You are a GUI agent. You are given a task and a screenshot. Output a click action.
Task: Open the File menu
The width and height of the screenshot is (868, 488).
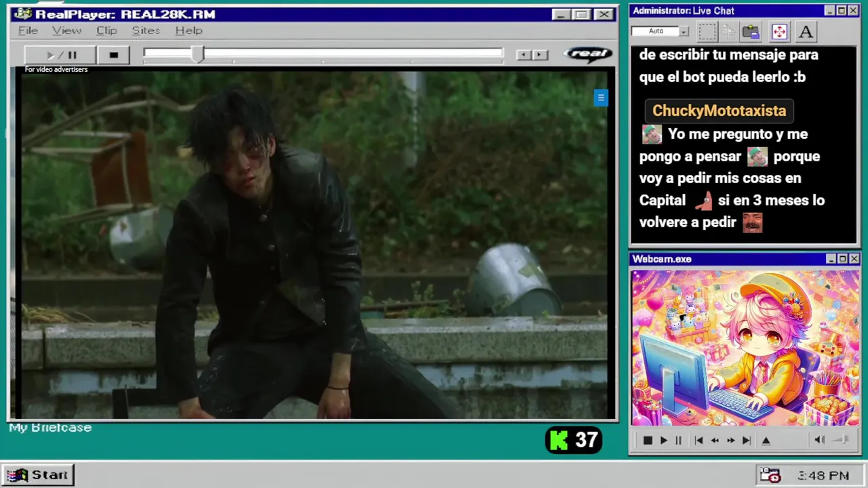(28, 30)
